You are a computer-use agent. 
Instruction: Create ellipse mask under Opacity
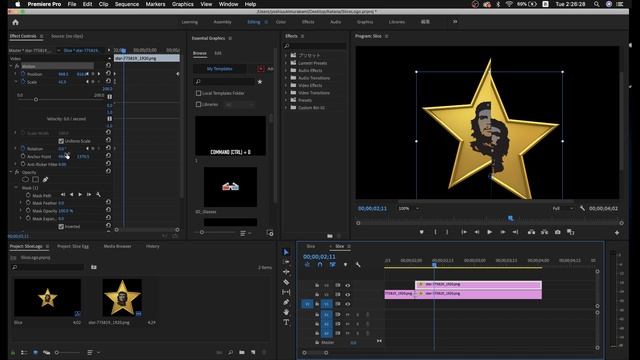25,179
